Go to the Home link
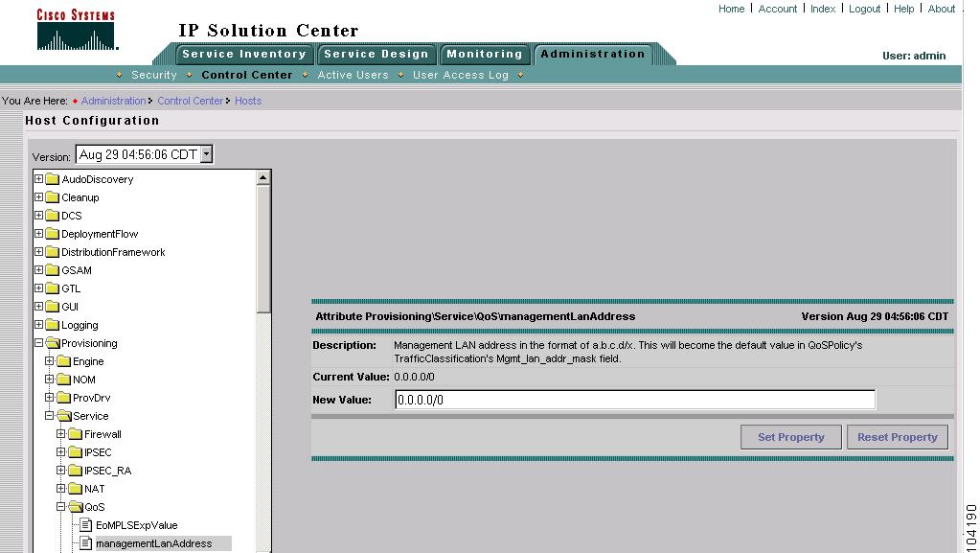 [x=731, y=9]
